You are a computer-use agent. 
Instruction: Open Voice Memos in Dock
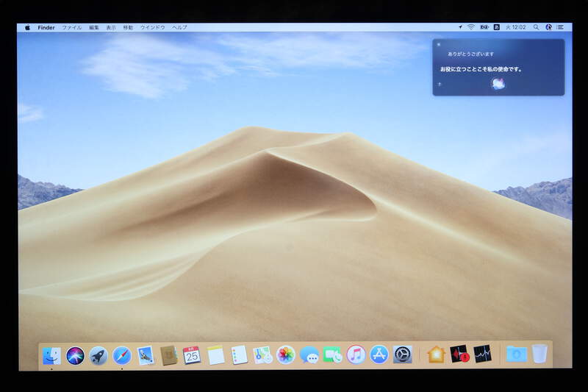click(x=460, y=354)
